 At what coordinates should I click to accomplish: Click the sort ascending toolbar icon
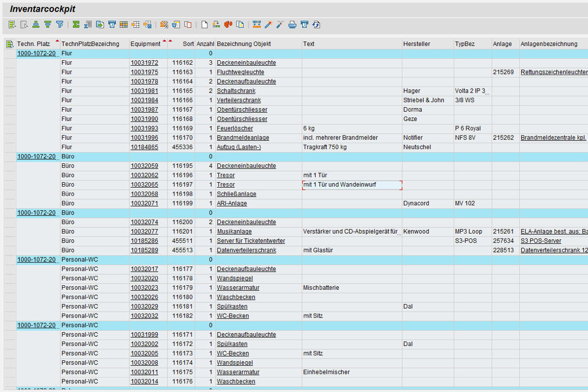[36, 24]
